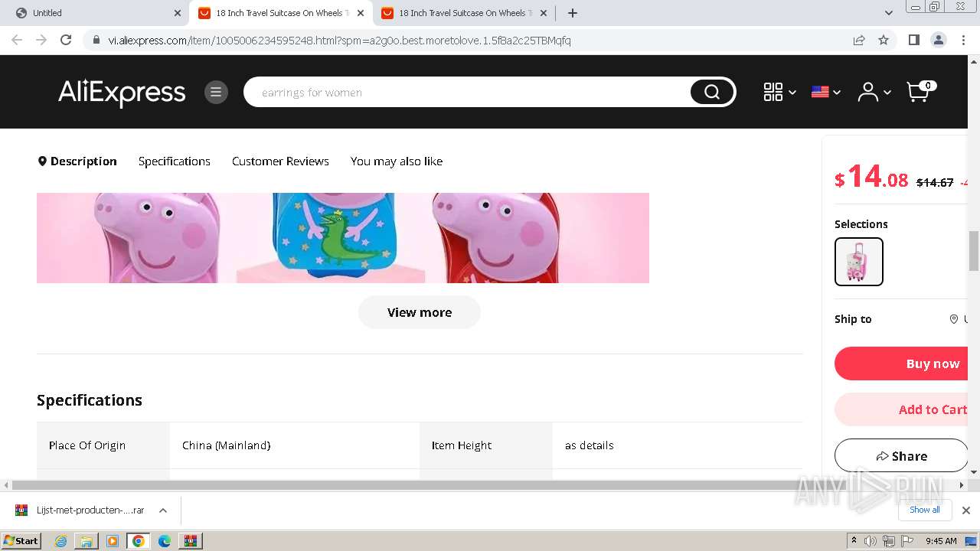The width and height of the screenshot is (980, 551).
Task: Click the search magnifier button
Action: (712, 93)
